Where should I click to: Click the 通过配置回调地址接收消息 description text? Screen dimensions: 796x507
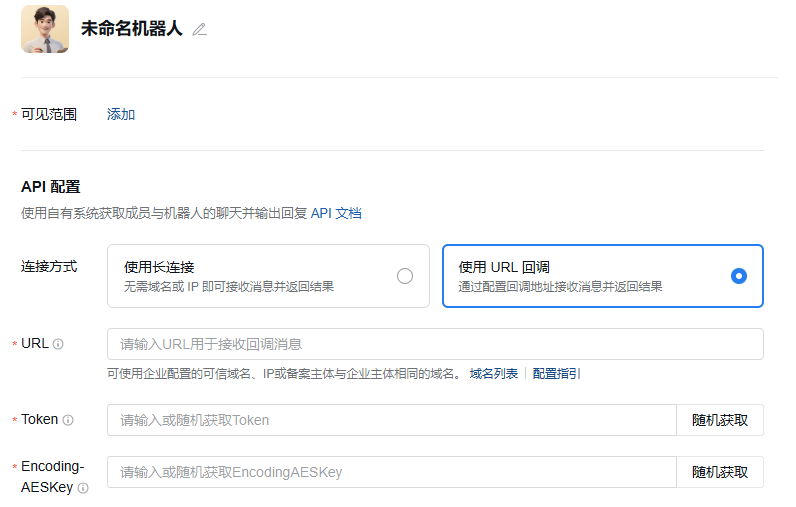(x=560, y=286)
